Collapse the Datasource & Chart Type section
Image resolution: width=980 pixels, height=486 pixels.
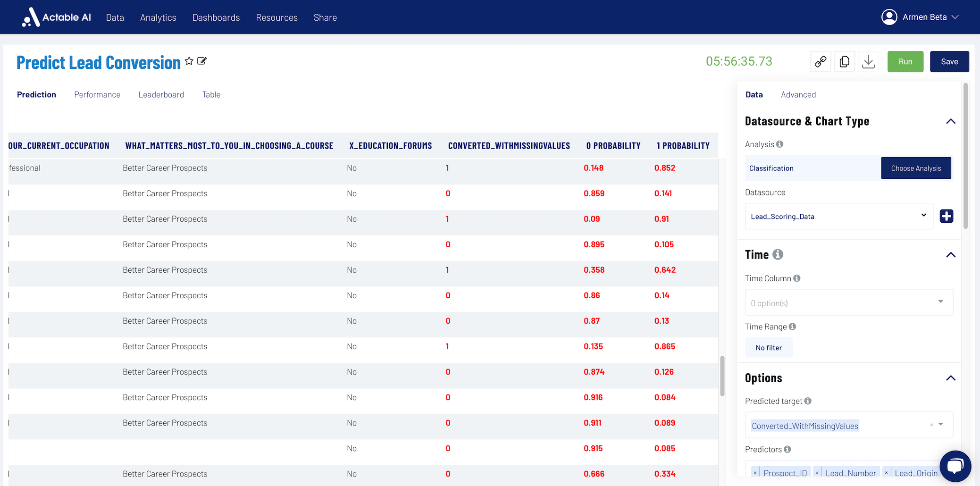(951, 121)
